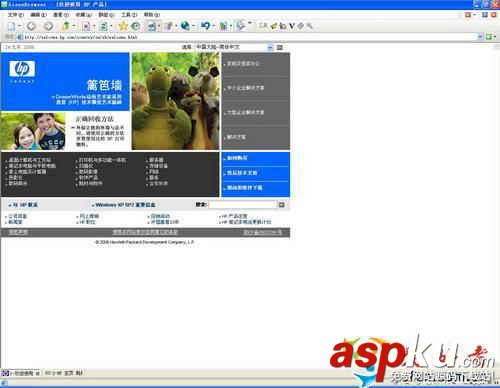Open the 收藏 (Favorites) menu
The width and height of the screenshot is (500, 388).
pos(84,15)
